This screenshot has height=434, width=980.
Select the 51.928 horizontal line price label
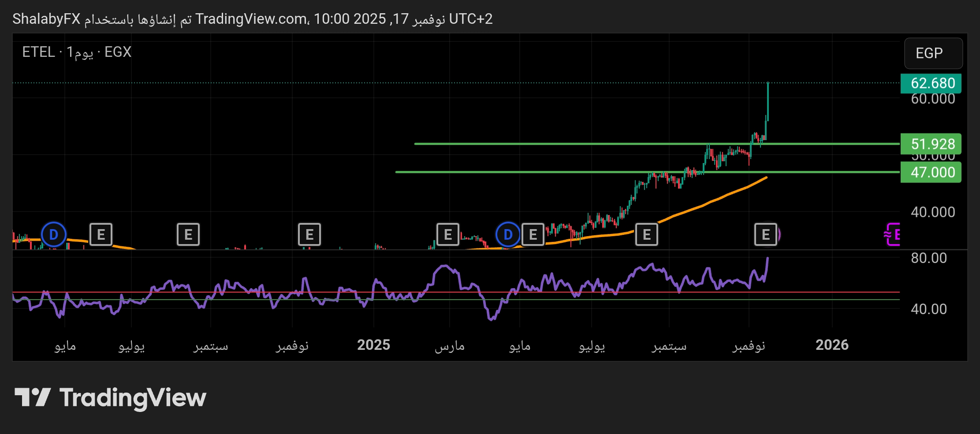tap(931, 144)
